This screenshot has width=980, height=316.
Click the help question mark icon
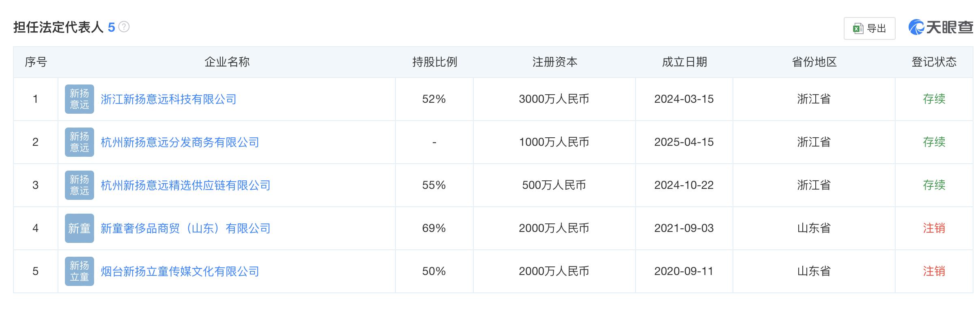coord(124,27)
